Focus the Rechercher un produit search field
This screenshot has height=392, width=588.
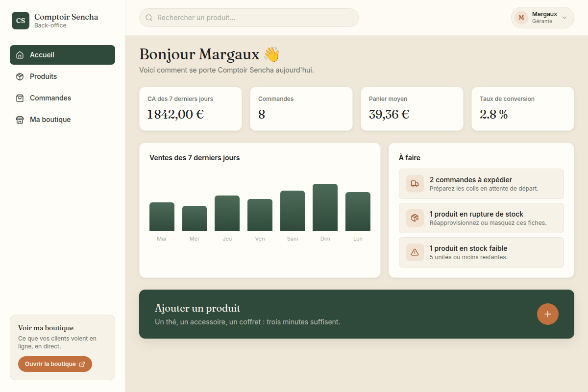pos(249,18)
